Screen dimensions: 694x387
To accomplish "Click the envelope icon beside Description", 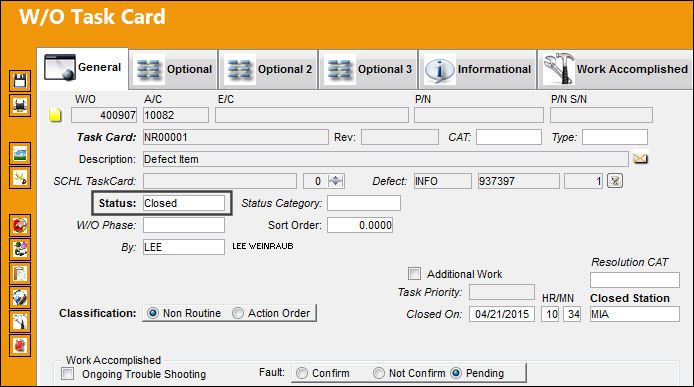I will pyautogui.click(x=640, y=159).
